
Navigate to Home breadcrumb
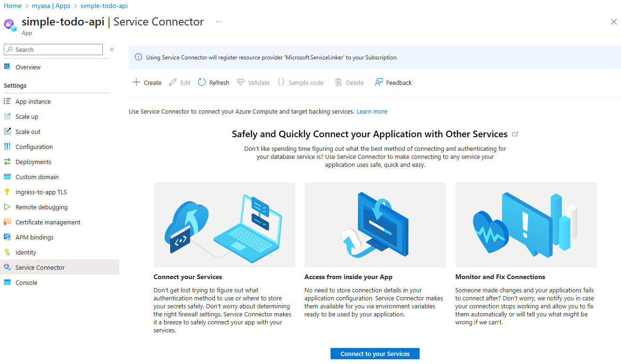[13, 6]
